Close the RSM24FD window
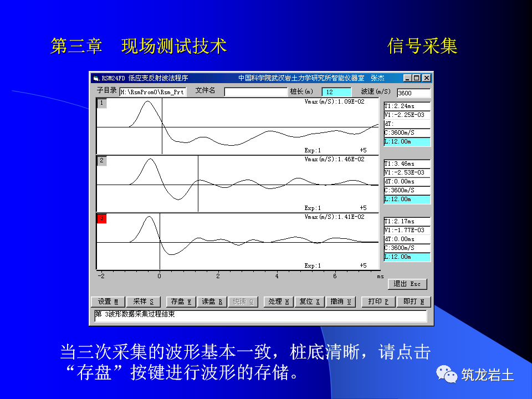The height and width of the screenshot is (399, 532). [x=427, y=78]
